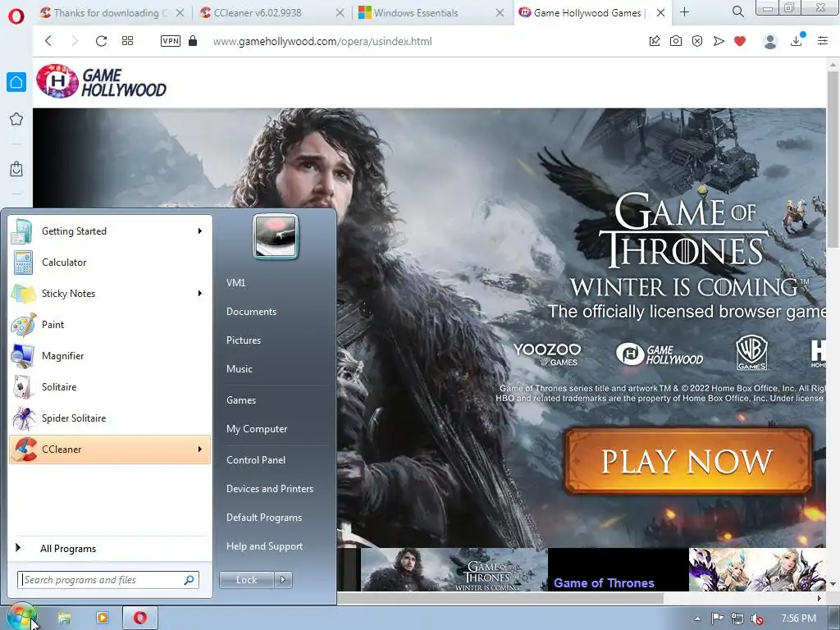840x630 pixels.
Task: Open the Opera menu logo
Action: point(16,16)
